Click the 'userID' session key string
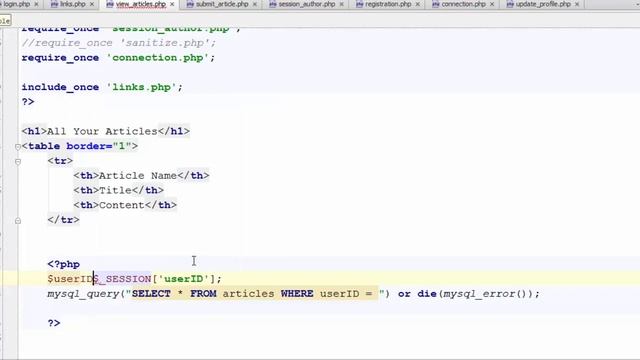 183,279
